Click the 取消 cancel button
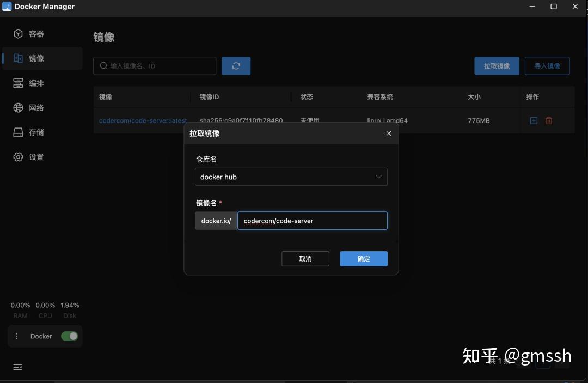The image size is (588, 383). tap(305, 259)
